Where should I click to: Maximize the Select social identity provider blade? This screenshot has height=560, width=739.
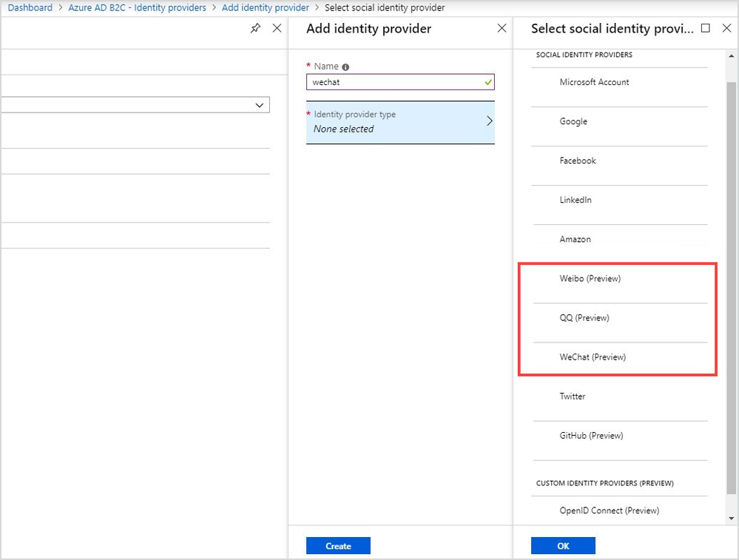(x=706, y=28)
